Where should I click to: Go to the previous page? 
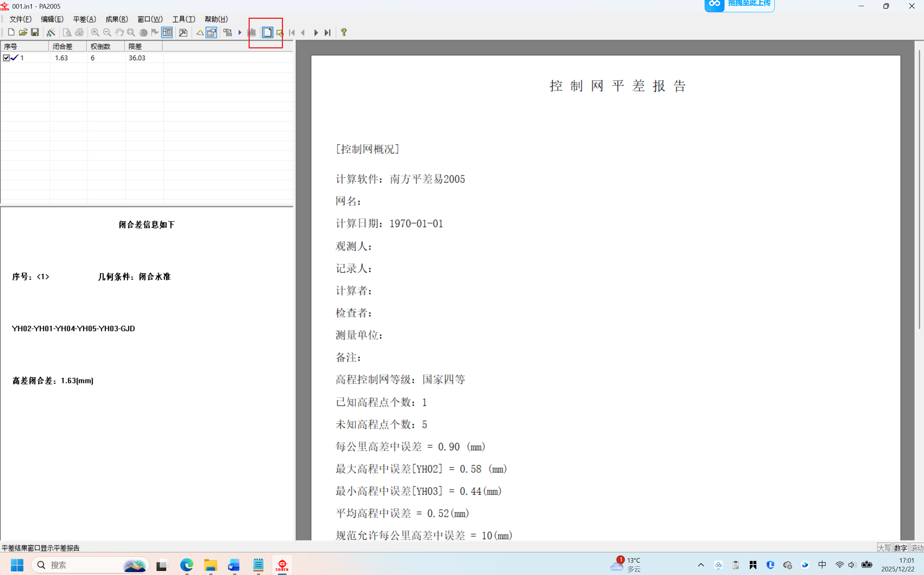click(x=304, y=33)
